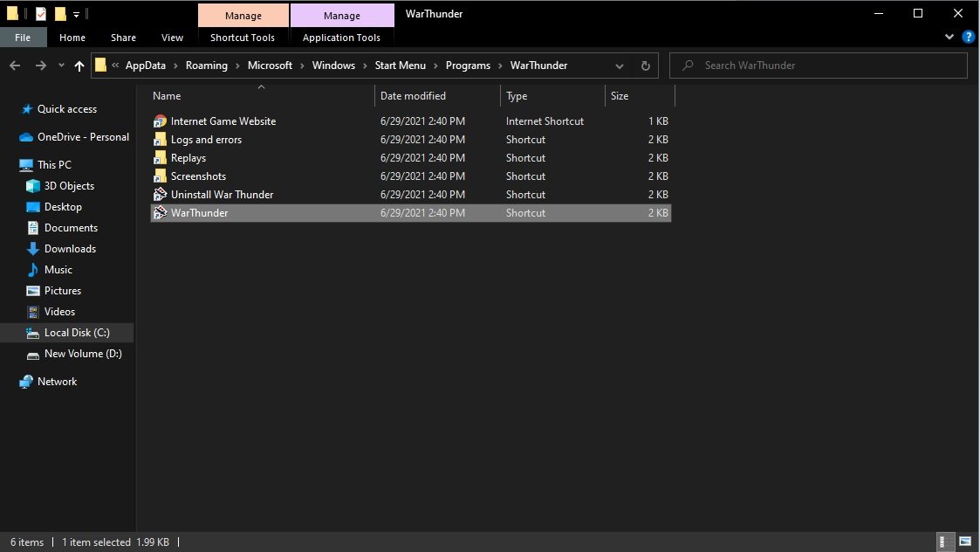This screenshot has width=980, height=552.
Task: Click the Up one level arrow
Action: (x=79, y=66)
